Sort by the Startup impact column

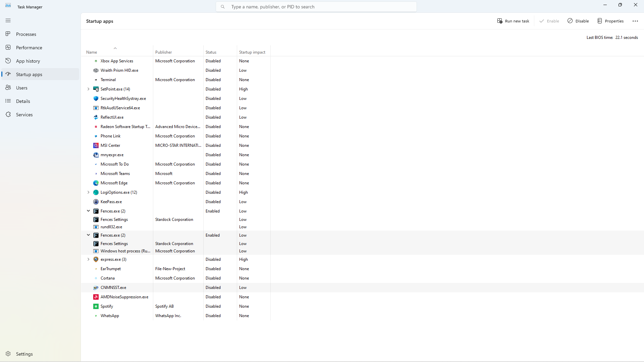coord(252,52)
